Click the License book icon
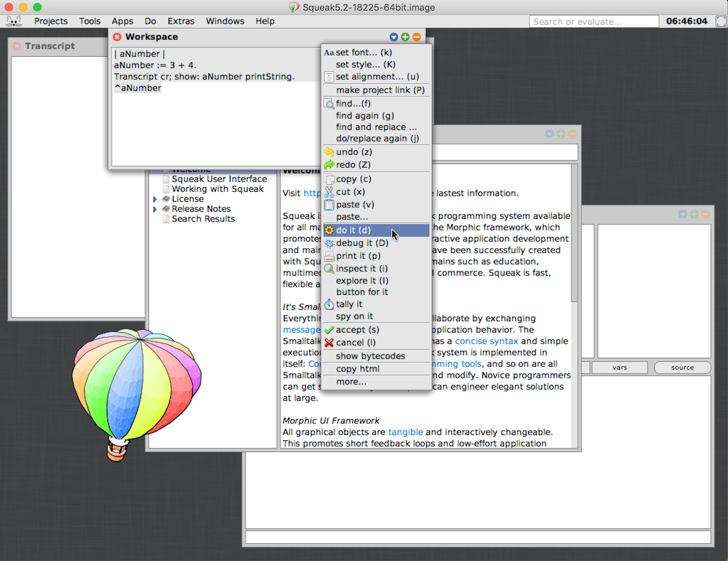Image resolution: width=728 pixels, height=561 pixels. coord(167,199)
